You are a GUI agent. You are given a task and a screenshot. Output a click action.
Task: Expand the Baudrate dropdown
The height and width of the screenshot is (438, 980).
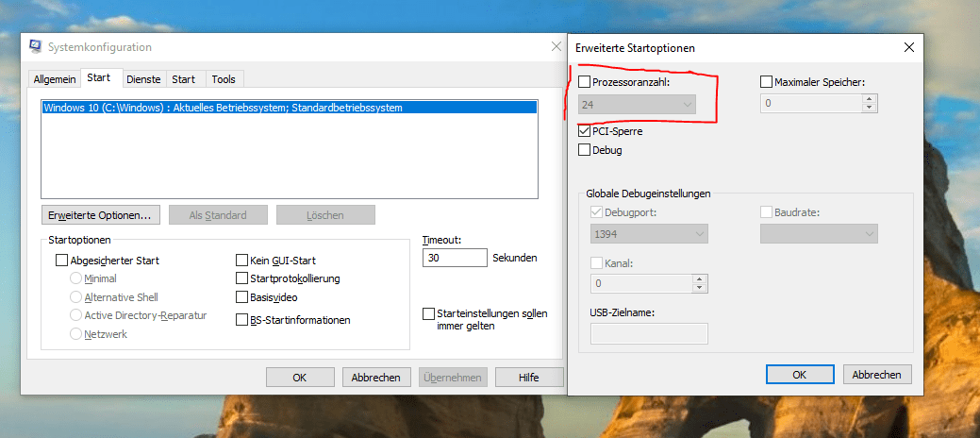click(x=819, y=234)
